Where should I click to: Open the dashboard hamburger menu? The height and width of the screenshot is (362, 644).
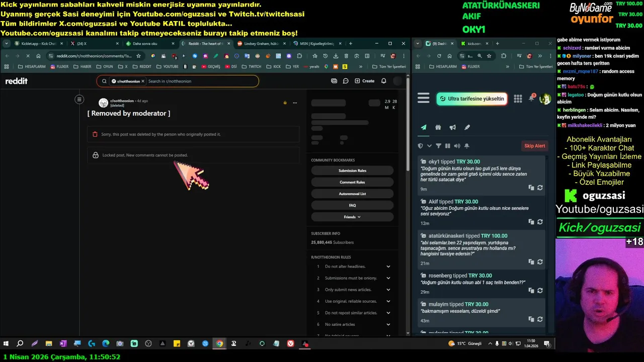coord(424,99)
